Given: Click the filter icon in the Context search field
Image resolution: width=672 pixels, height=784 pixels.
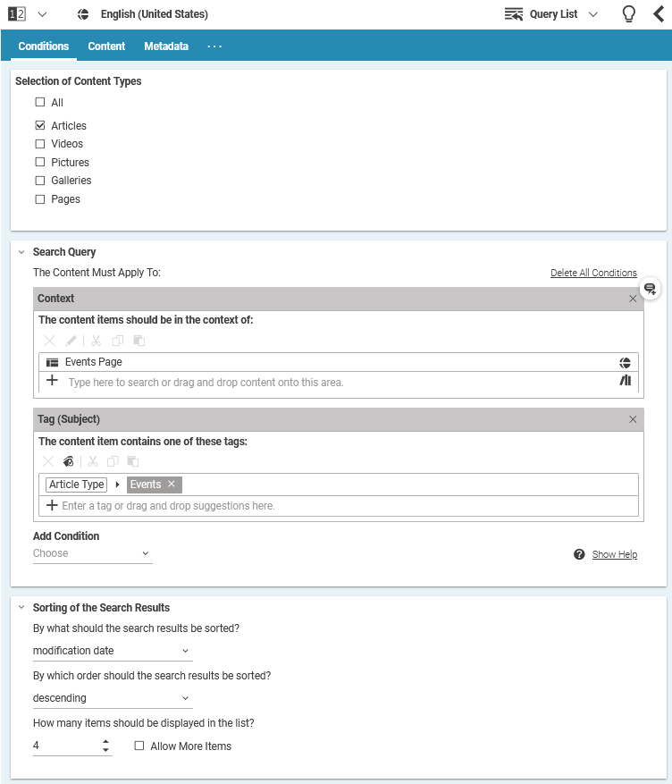Looking at the screenshot, I should coord(626,380).
